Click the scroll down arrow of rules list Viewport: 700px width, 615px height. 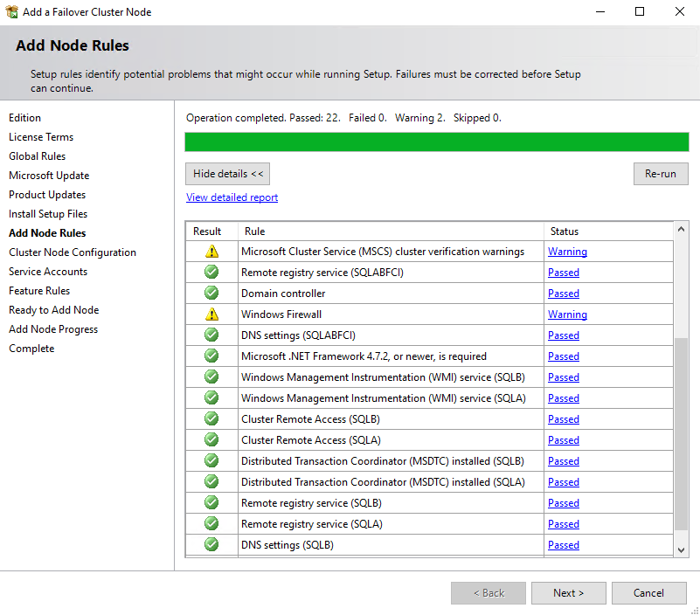pos(681,549)
